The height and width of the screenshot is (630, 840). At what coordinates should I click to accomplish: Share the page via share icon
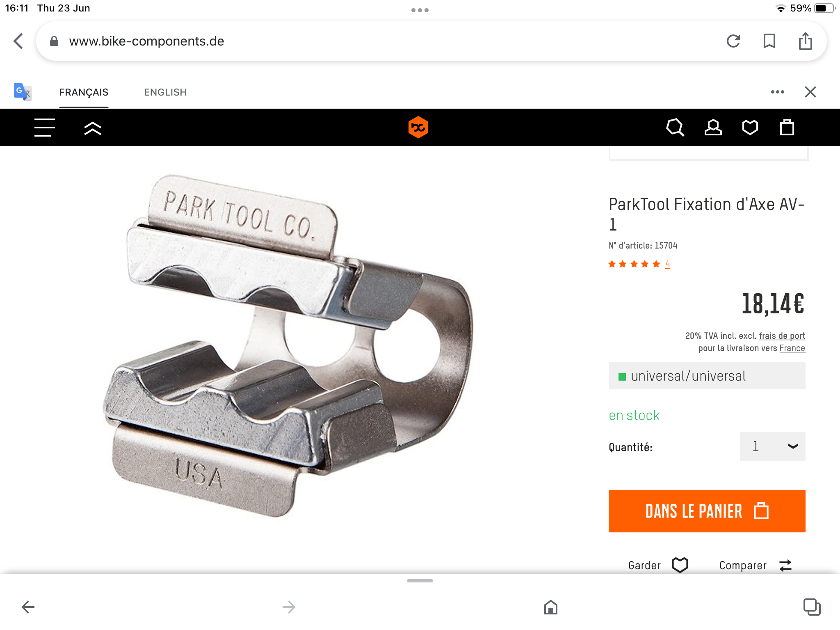coord(806,41)
